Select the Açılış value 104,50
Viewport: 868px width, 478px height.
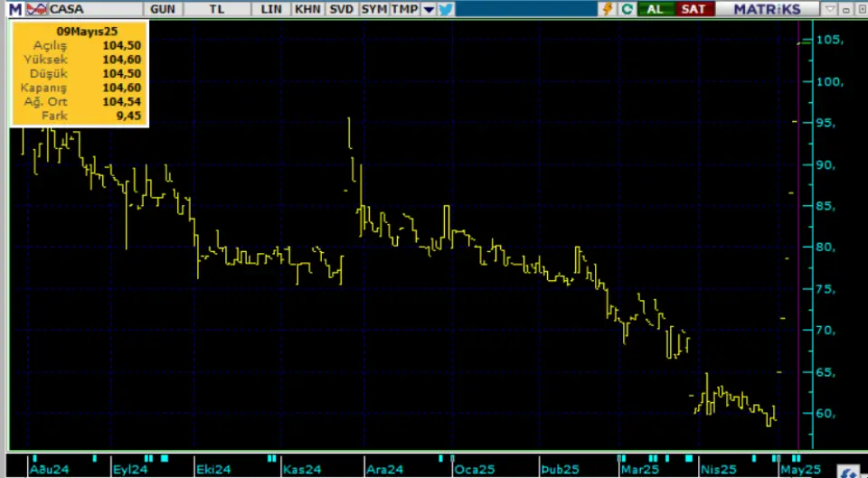click(x=122, y=45)
